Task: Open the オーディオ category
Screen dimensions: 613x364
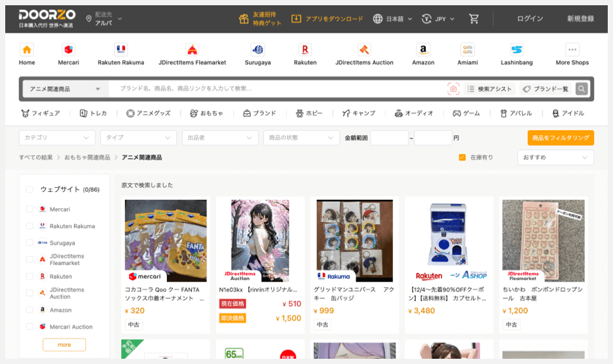Action: (414, 113)
